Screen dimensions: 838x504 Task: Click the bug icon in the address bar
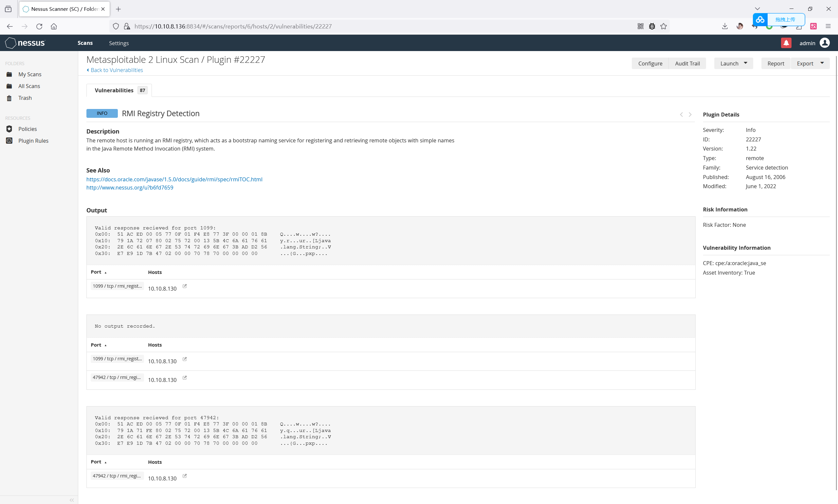(652, 26)
